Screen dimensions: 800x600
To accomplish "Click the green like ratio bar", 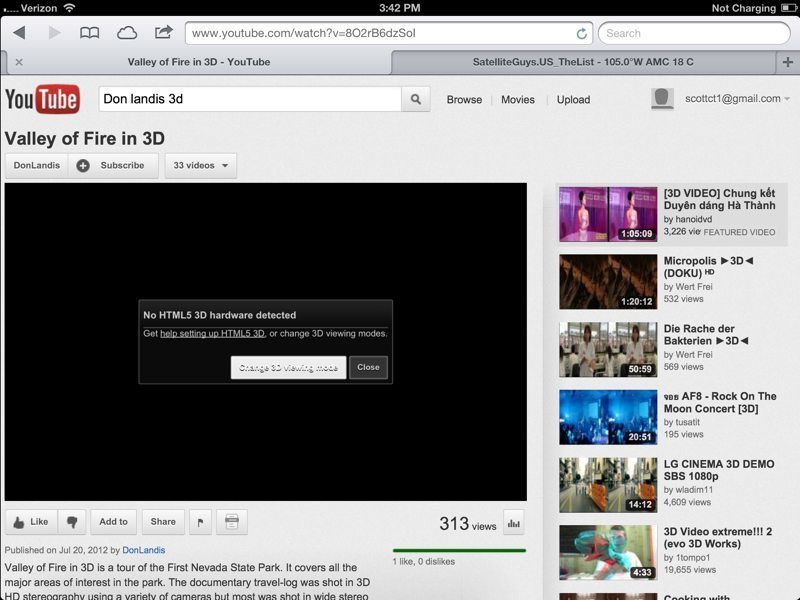I will click(x=459, y=551).
